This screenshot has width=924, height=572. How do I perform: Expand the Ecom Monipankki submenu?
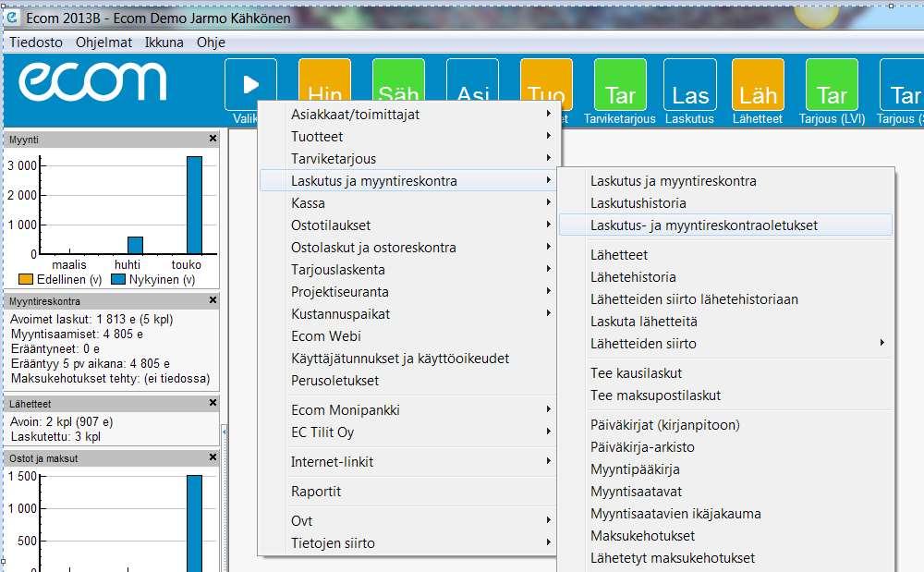[408, 410]
